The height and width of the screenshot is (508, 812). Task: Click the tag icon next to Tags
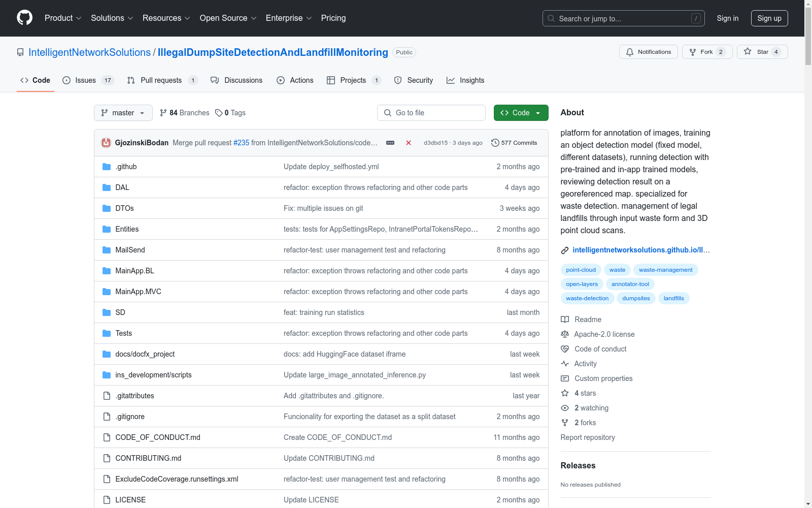coord(219,113)
